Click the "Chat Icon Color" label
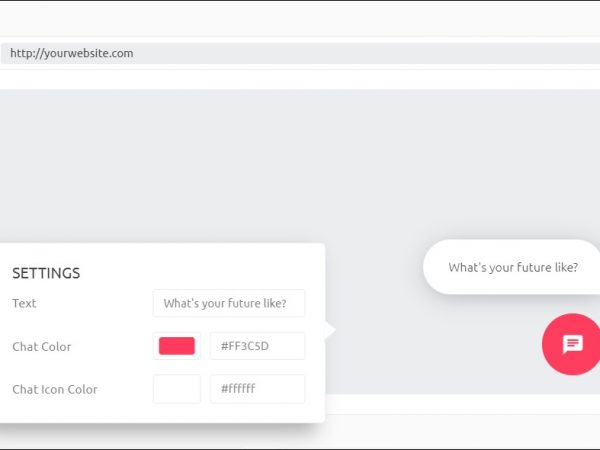Image resolution: width=600 pixels, height=450 pixels. click(55, 389)
